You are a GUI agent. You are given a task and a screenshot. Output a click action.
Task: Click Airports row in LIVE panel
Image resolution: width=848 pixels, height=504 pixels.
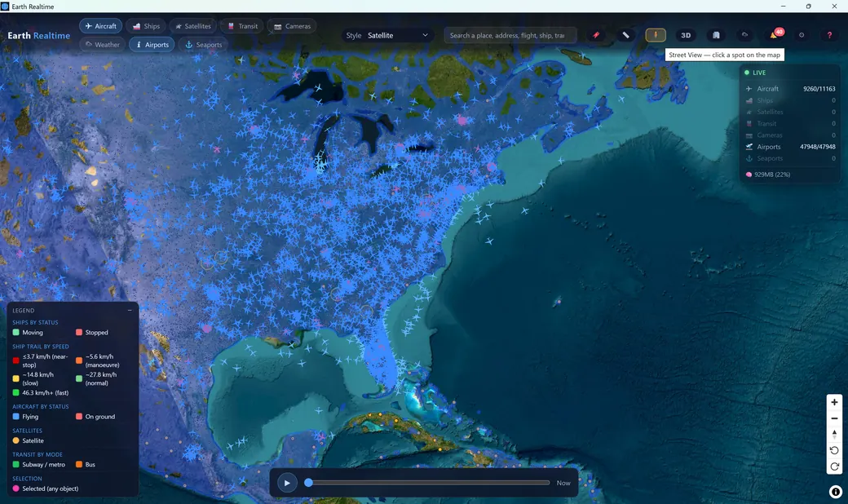[x=790, y=147]
